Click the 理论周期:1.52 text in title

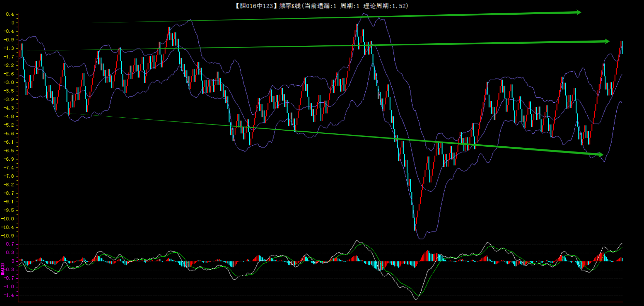tap(386, 6)
